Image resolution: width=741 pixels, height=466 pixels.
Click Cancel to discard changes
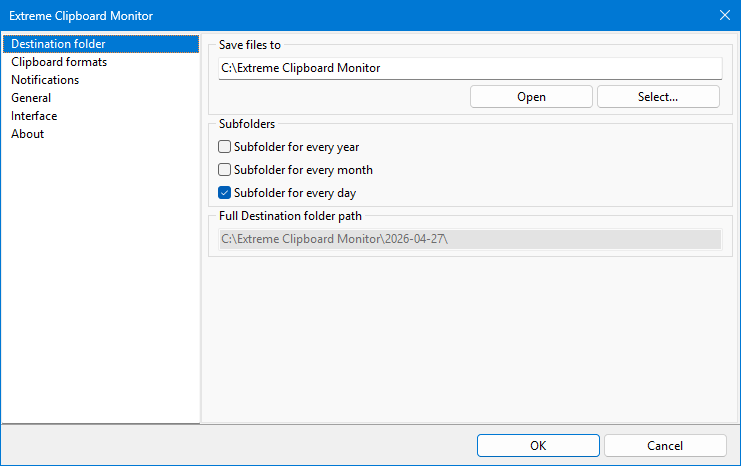(665, 446)
